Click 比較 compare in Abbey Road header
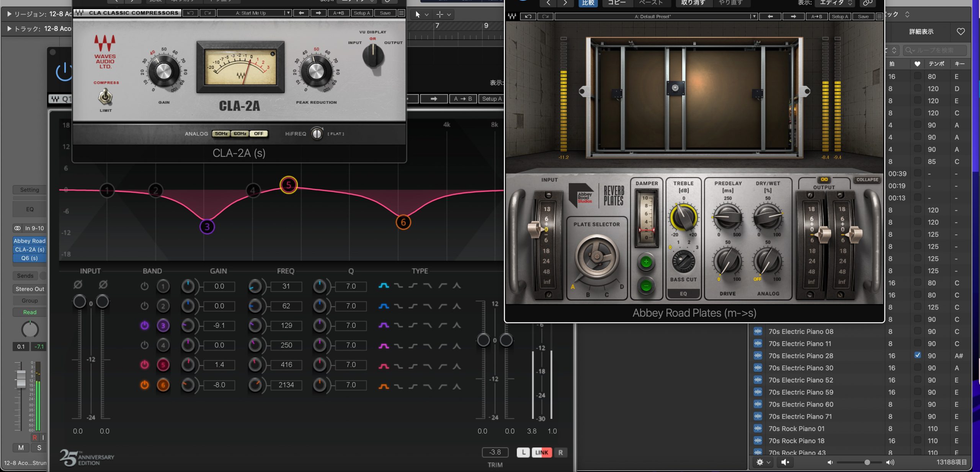 (588, 3)
